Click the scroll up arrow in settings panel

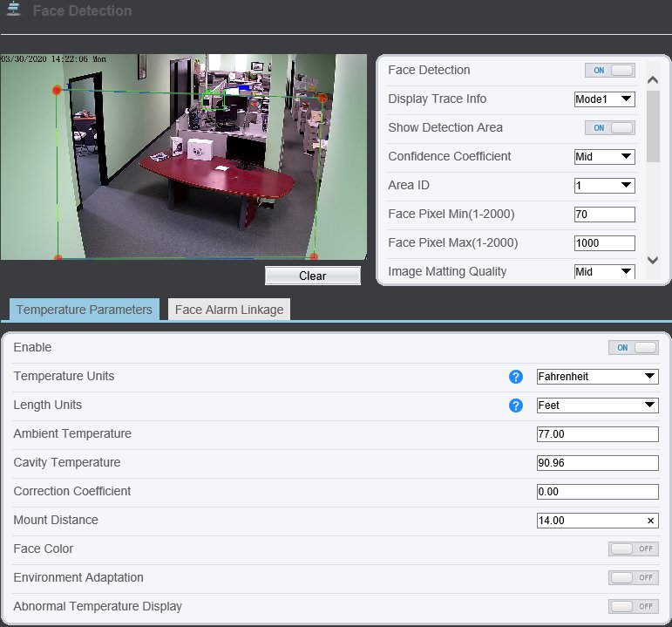pos(653,79)
